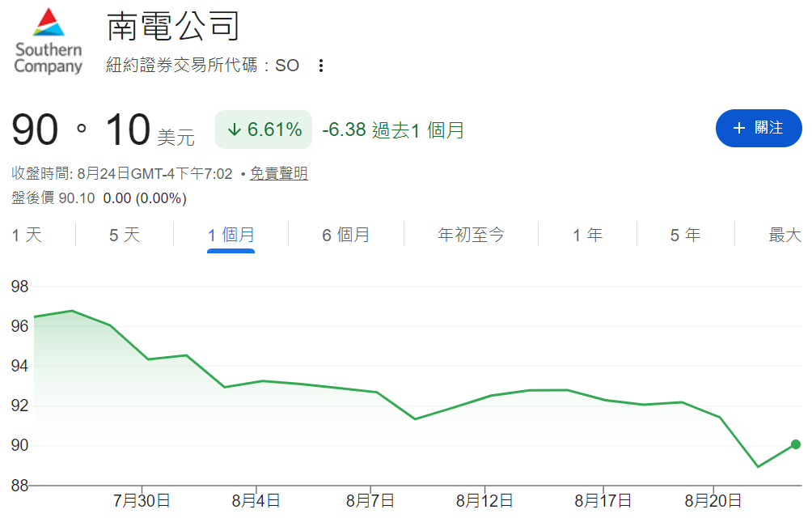Open the 免責聲明 disclaimer link
Image resolution: width=812 pixels, height=518 pixels.
point(278,173)
